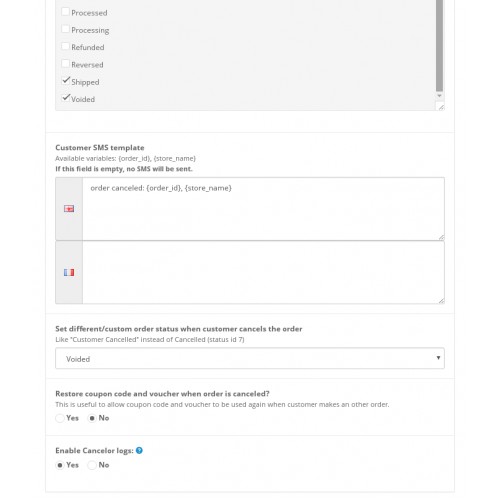Select No for restoring coupon code

coord(92,418)
